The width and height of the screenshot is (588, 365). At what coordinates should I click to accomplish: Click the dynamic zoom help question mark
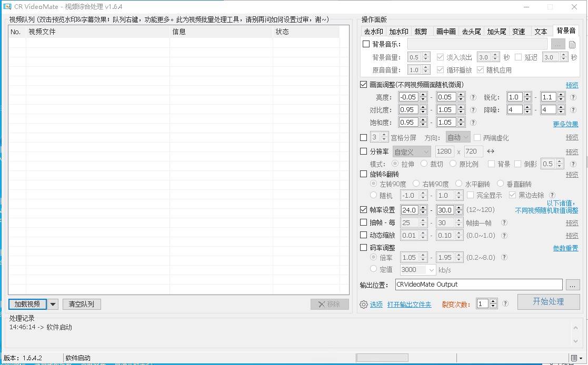(x=504, y=235)
